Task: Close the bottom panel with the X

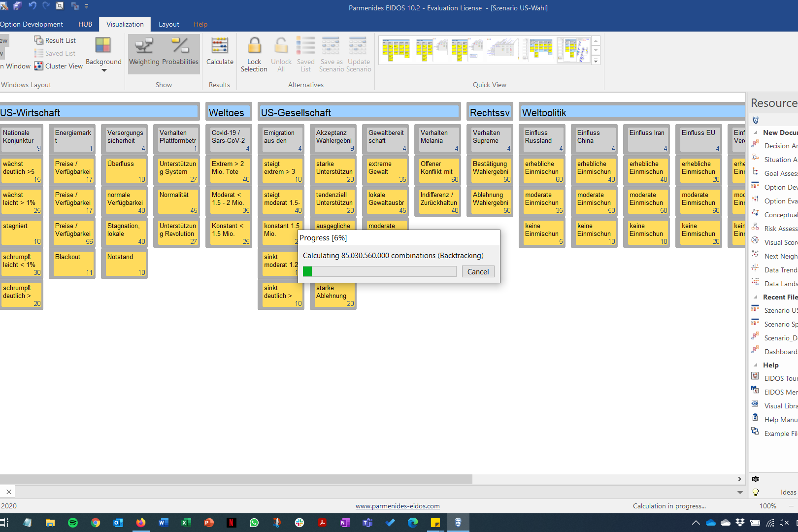Action: (8, 492)
